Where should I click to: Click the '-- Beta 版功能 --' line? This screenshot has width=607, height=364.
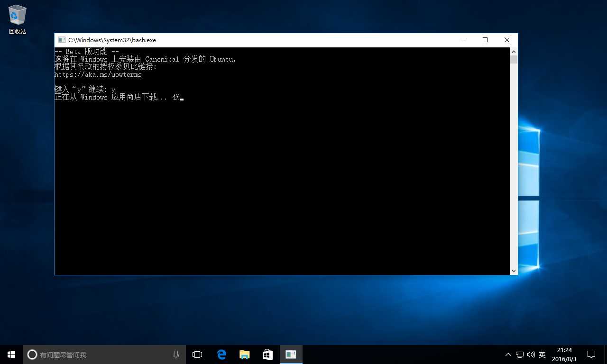[x=86, y=52]
